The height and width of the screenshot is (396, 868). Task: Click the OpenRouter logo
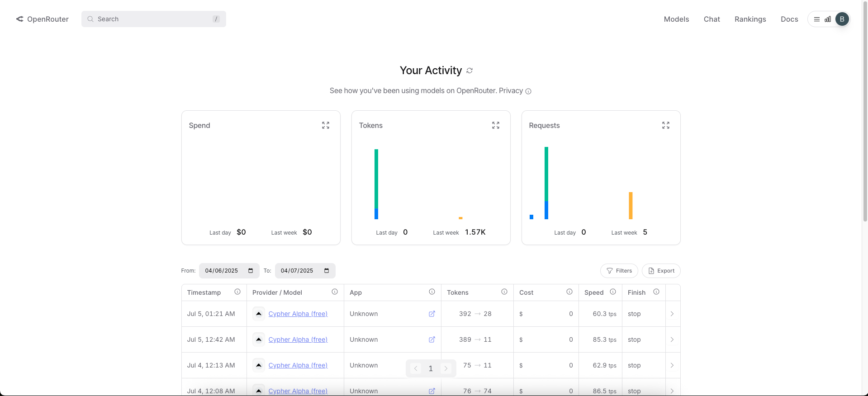(x=43, y=19)
